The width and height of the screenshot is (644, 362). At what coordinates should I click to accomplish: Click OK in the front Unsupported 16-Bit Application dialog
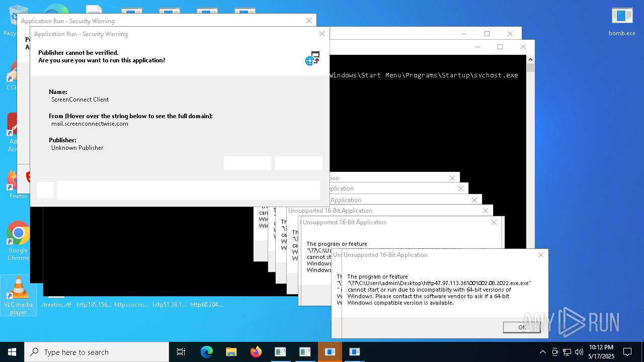click(x=522, y=327)
